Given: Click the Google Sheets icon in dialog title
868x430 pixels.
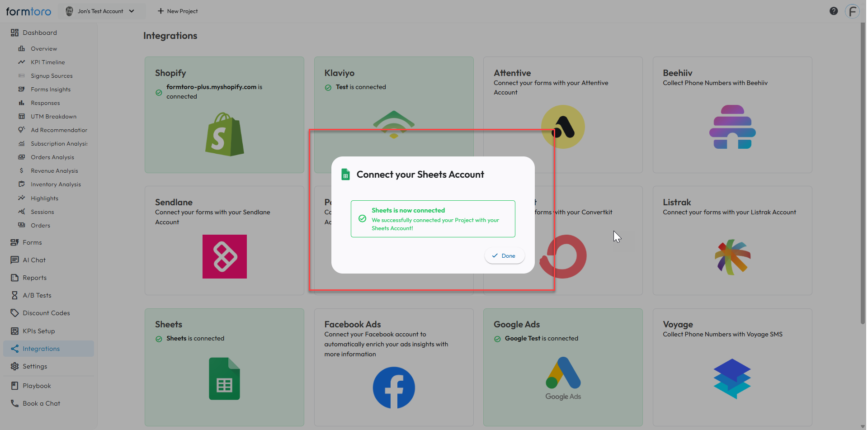Looking at the screenshot, I should [345, 175].
